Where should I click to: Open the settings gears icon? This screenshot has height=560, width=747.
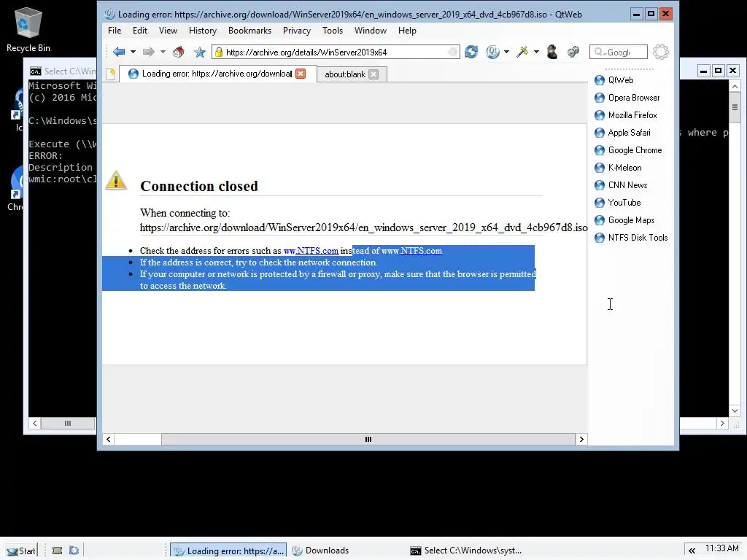pos(573,52)
